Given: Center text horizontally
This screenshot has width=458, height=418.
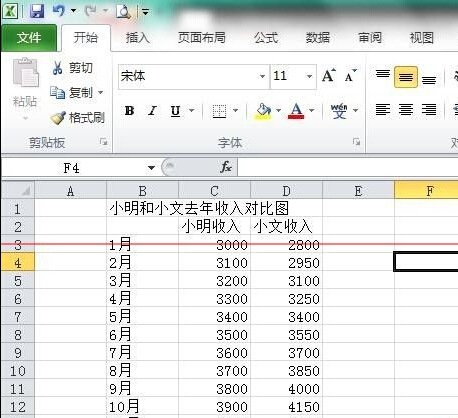Looking at the screenshot, I should point(406,110).
